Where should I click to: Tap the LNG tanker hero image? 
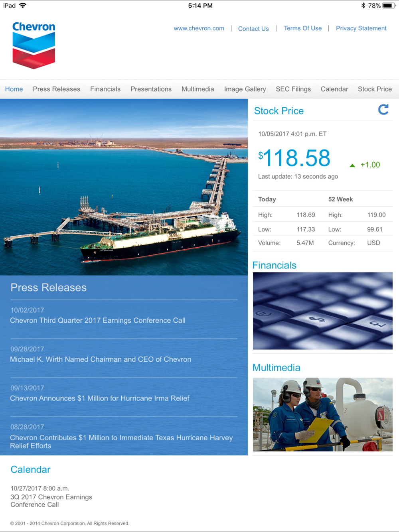pos(124,187)
